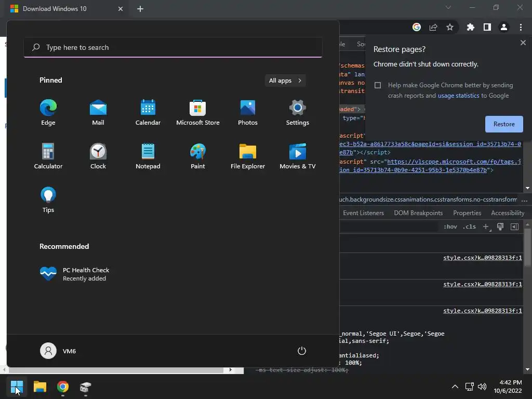
Task: Open the Clock app
Action: click(98, 156)
